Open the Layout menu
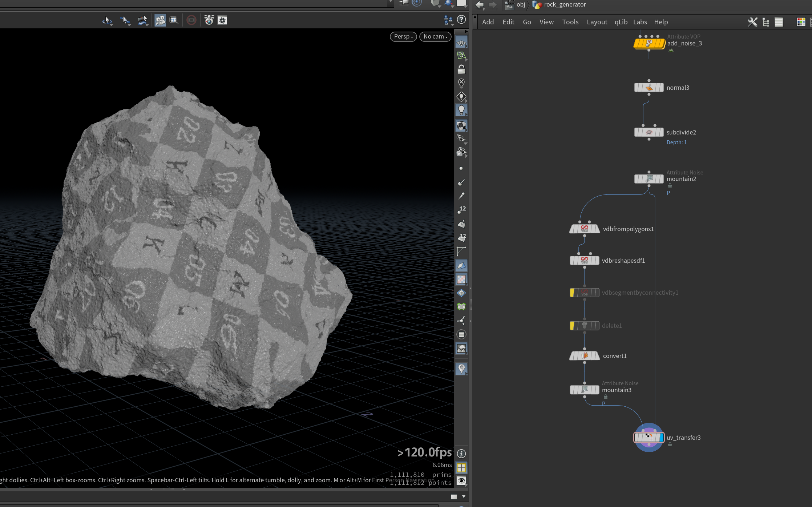 [597, 22]
